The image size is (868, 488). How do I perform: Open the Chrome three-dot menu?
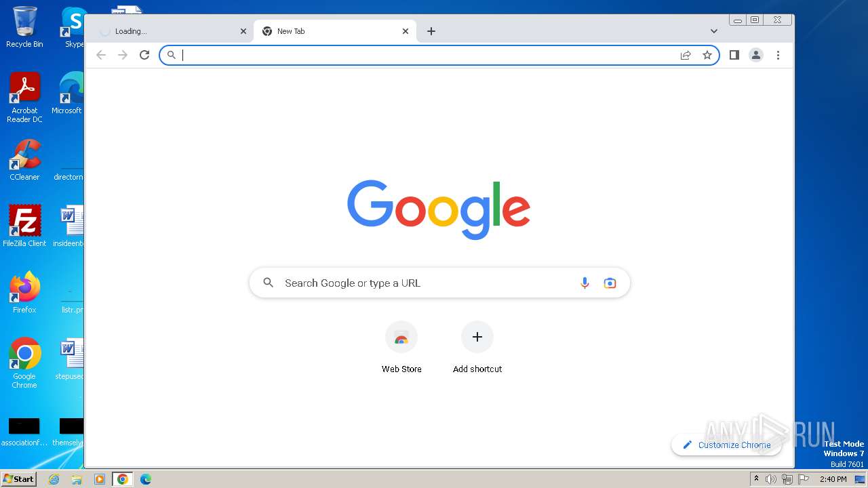click(x=778, y=55)
